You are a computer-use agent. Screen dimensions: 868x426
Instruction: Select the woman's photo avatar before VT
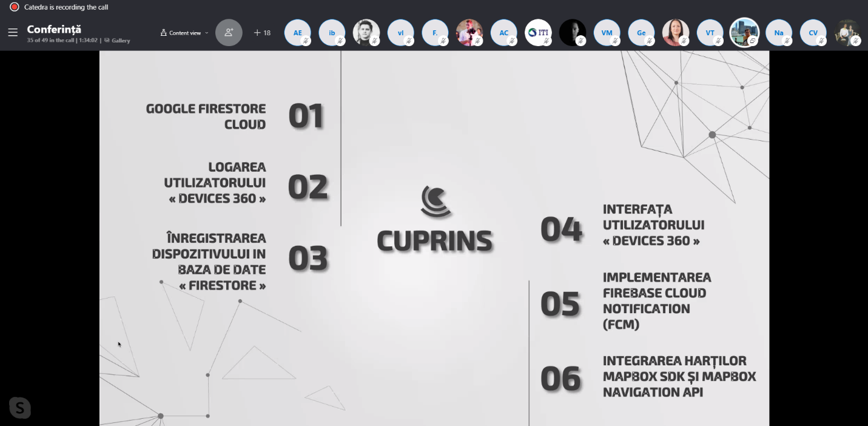(676, 33)
